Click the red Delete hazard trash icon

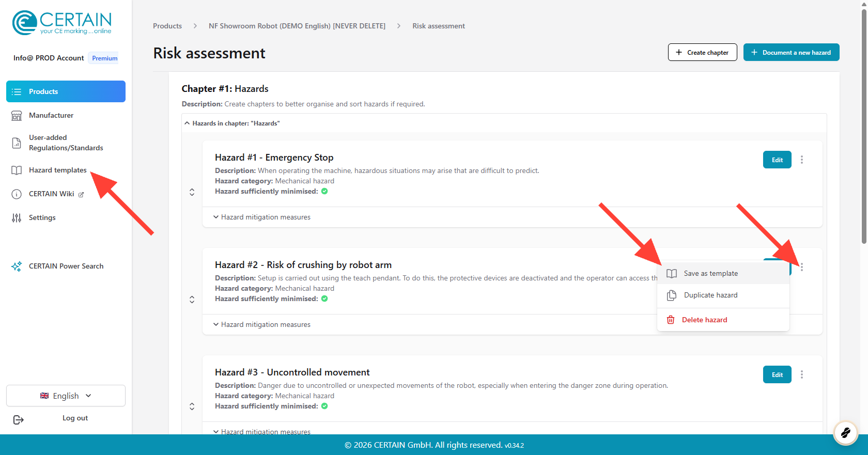pos(671,320)
